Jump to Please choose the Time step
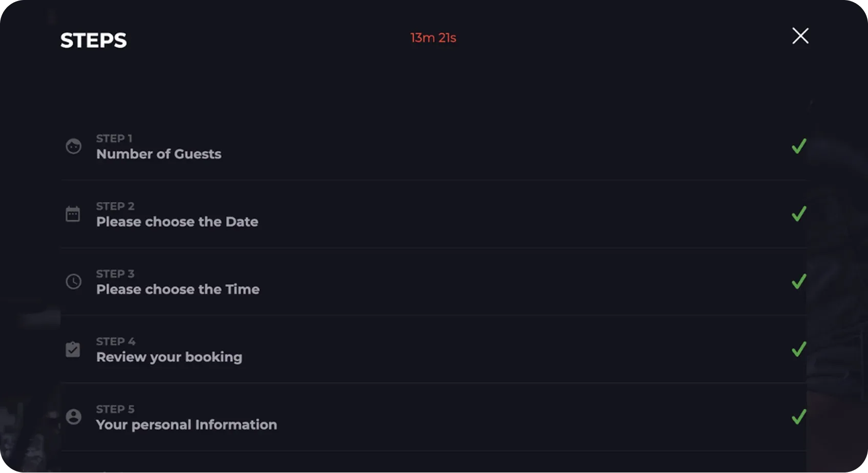The image size is (868, 473). [x=178, y=290]
